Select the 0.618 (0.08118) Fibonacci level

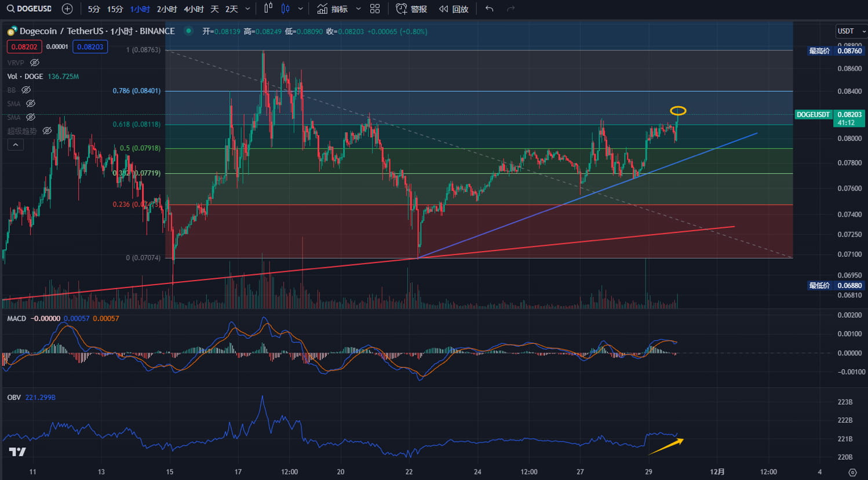[x=137, y=124]
